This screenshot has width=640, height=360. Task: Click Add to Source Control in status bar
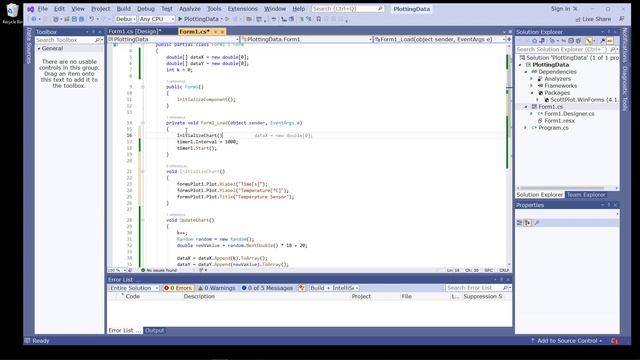pos(567,340)
